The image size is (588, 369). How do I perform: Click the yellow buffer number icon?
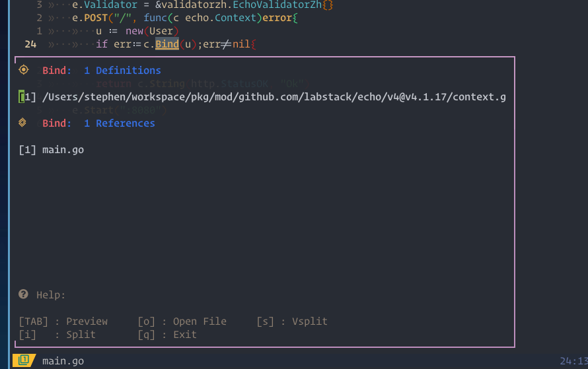point(24,360)
